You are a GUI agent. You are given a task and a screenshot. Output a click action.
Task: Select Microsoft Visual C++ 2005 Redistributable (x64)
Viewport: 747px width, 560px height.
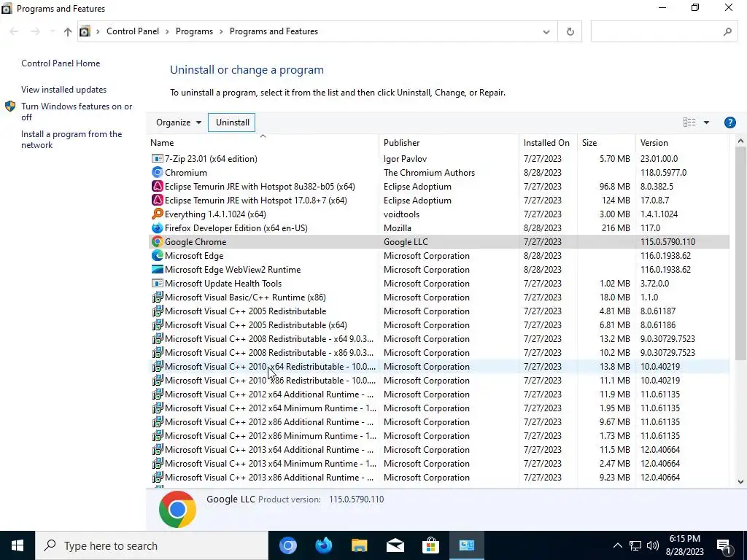pyautogui.click(x=438, y=324)
